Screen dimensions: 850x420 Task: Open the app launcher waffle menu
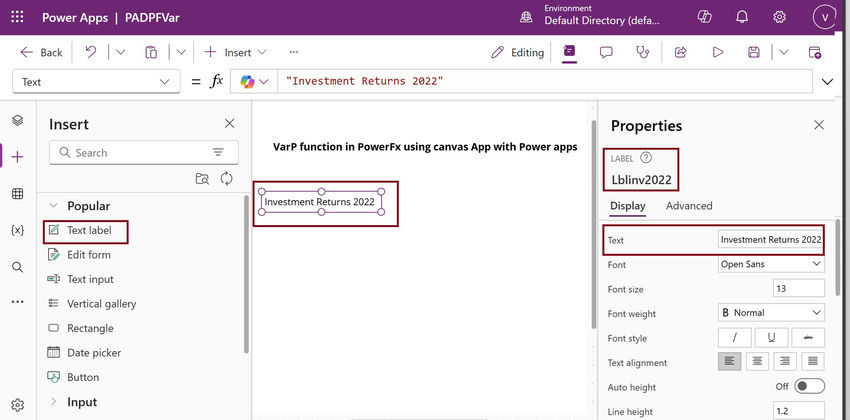17,17
